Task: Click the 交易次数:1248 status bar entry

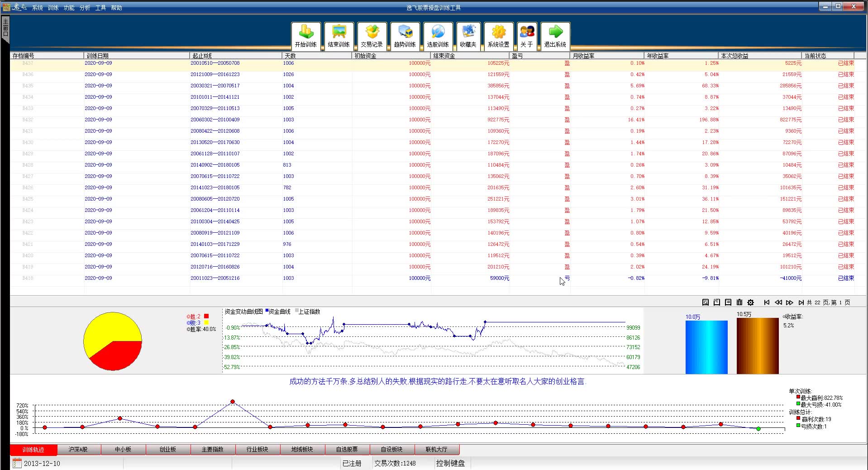Action: coord(395,463)
